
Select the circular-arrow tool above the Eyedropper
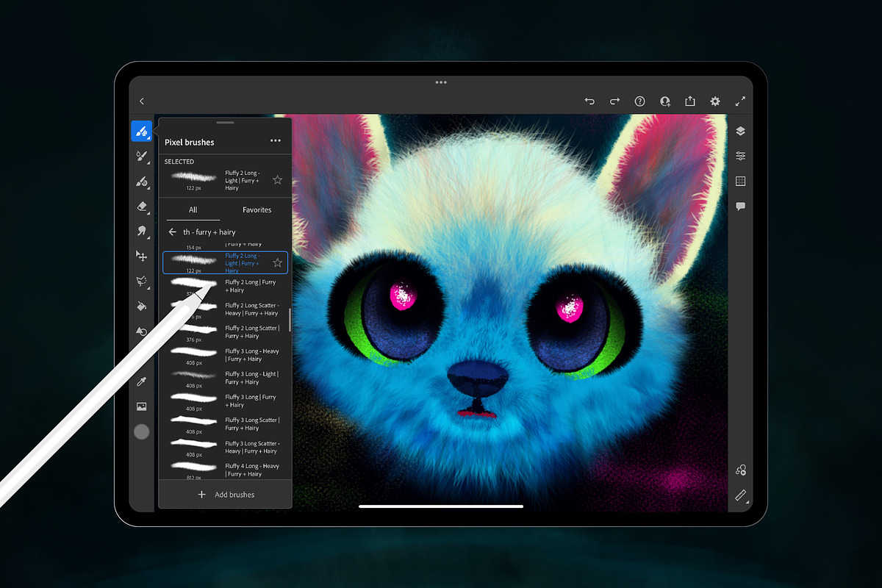click(142, 331)
